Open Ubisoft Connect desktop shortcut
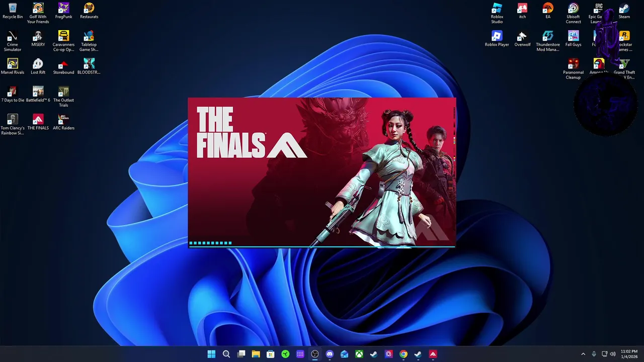The height and width of the screenshot is (362, 644). pyautogui.click(x=573, y=14)
